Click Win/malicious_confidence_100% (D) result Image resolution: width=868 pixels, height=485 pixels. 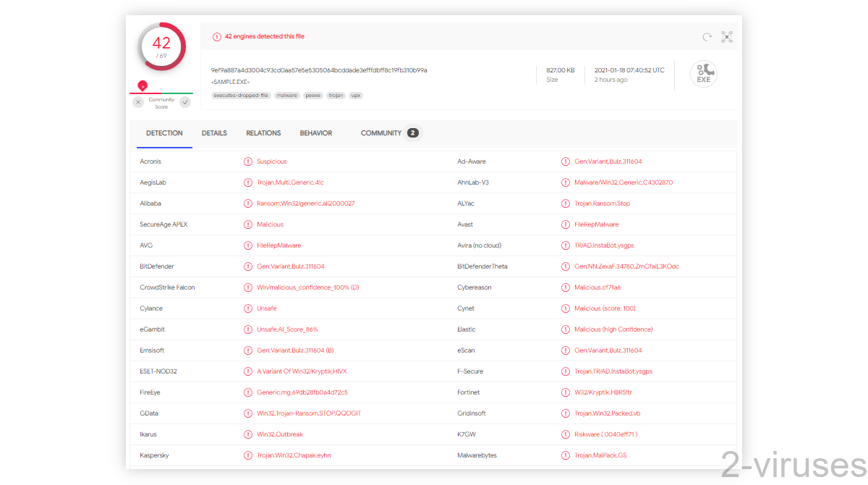point(308,287)
